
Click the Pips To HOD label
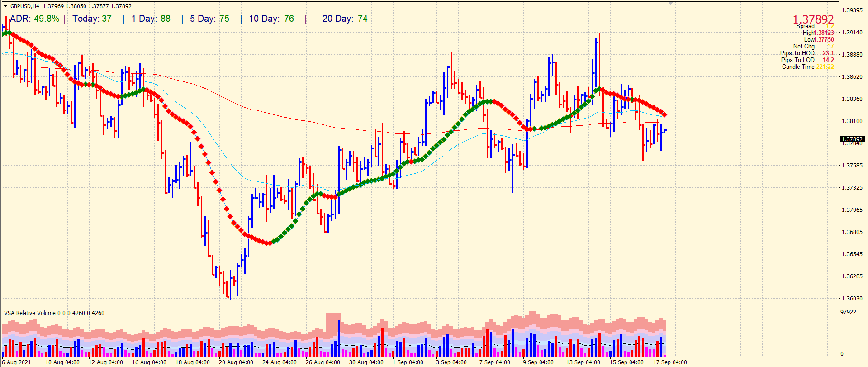point(797,53)
